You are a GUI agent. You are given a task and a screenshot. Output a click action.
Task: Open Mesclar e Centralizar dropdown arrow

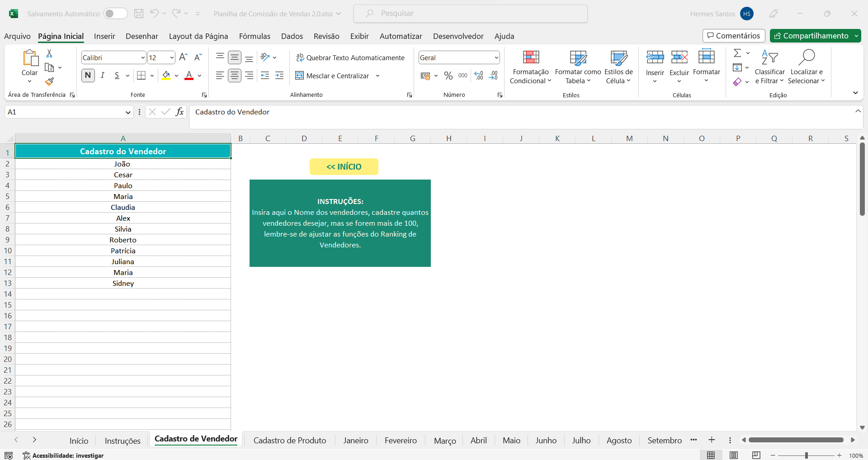377,76
